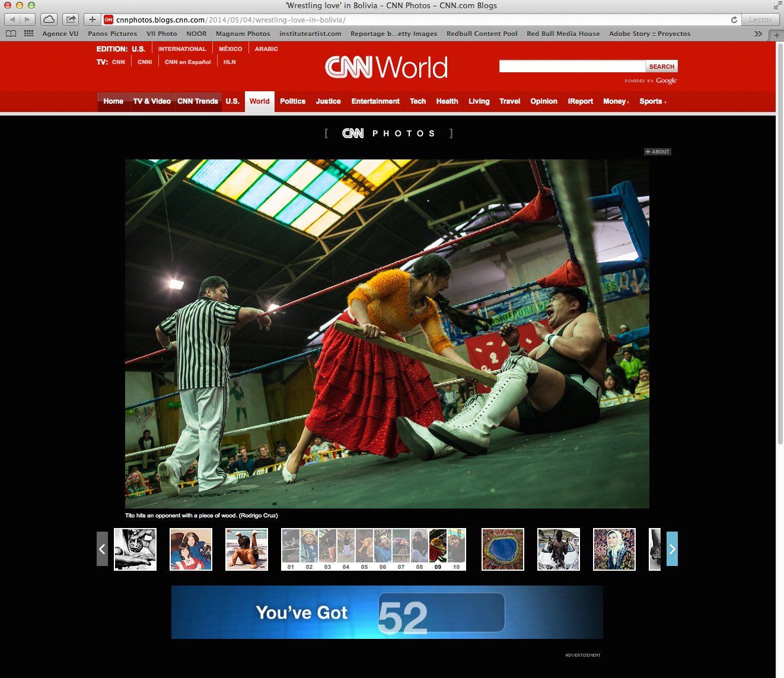Image resolution: width=784 pixels, height=678 pixels.
Task: Open Adobe Story Proyectos bookmark
Action: click(649, 34)
